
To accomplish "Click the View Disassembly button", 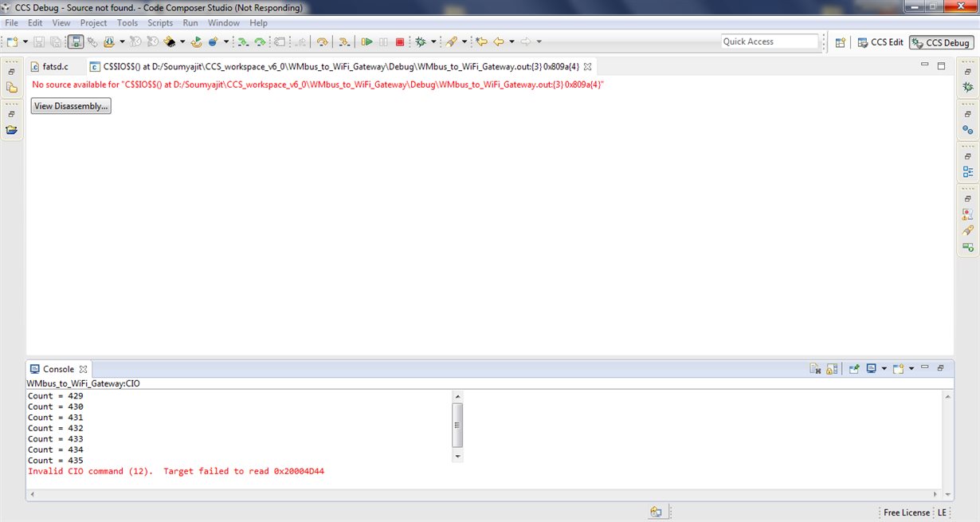I will (x=70, y=105).
